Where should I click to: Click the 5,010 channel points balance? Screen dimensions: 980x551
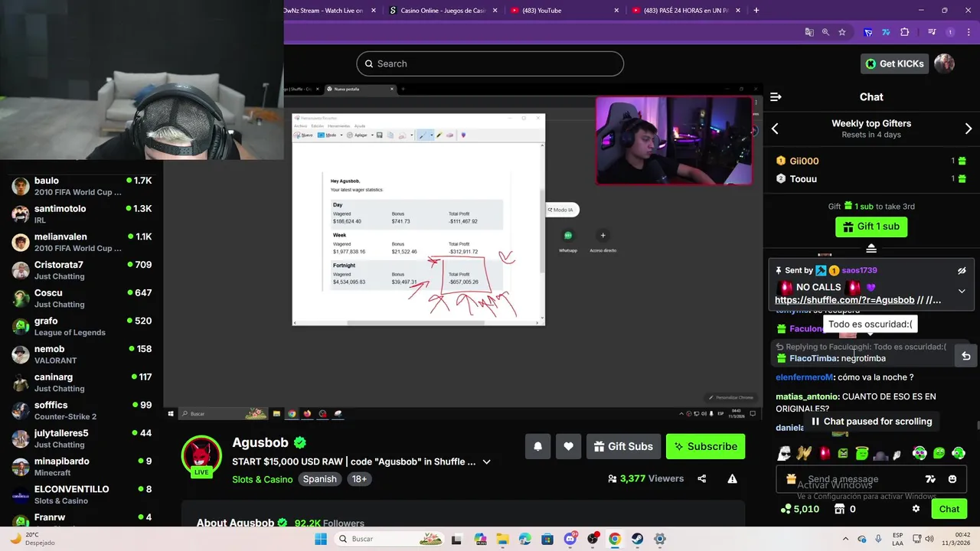799,509
